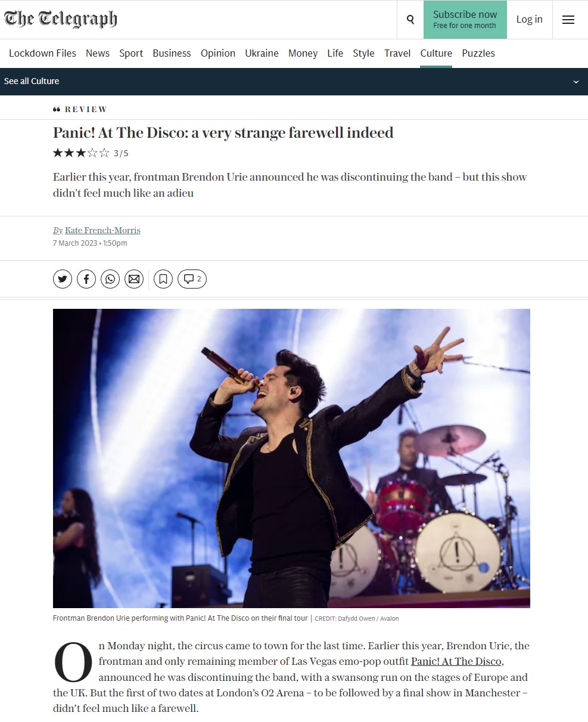Follow the Panic! At The Disco link
588x722 pixels.
coord(456,661)
